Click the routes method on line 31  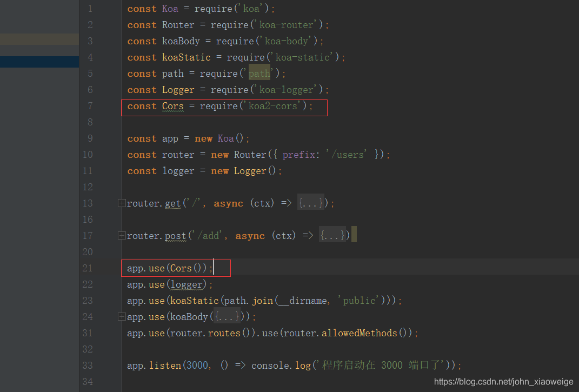(x=224, y=333)
